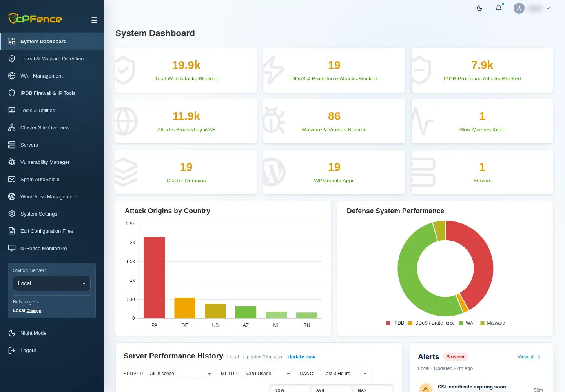The width and height of the screenshot is (565, 392).
Task: Click the '5 recent' alerts badge
Action: tap(456, 357)
